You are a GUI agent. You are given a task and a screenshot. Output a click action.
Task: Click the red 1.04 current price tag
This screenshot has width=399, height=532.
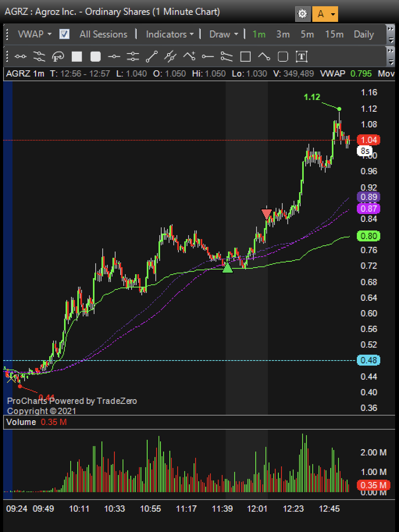[x=368, y=140]
